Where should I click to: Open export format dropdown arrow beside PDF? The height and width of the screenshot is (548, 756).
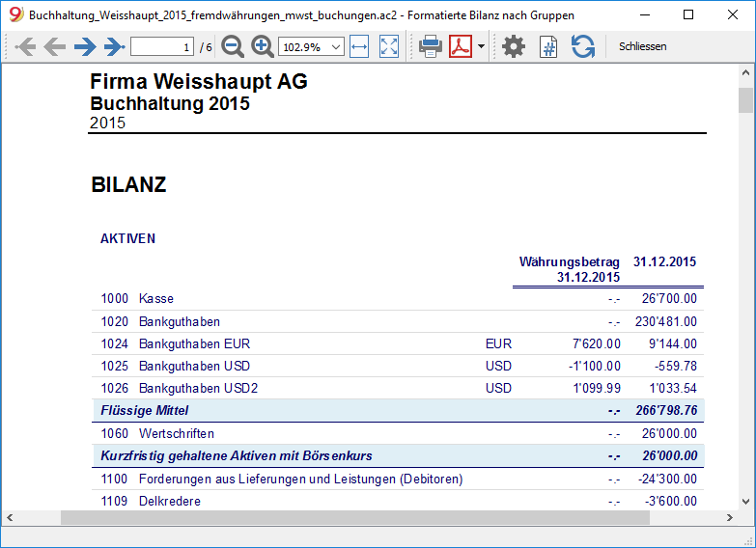pos(481,46)
